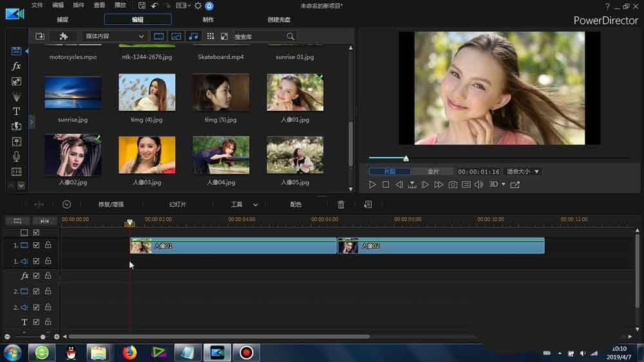Take a snapshot with the camera icon

[453, 185]
